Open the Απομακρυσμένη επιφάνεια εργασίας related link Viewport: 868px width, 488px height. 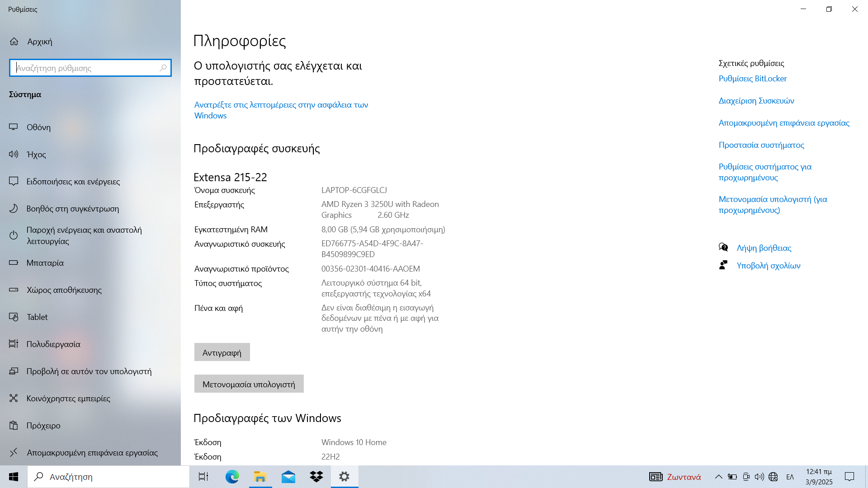784,123
